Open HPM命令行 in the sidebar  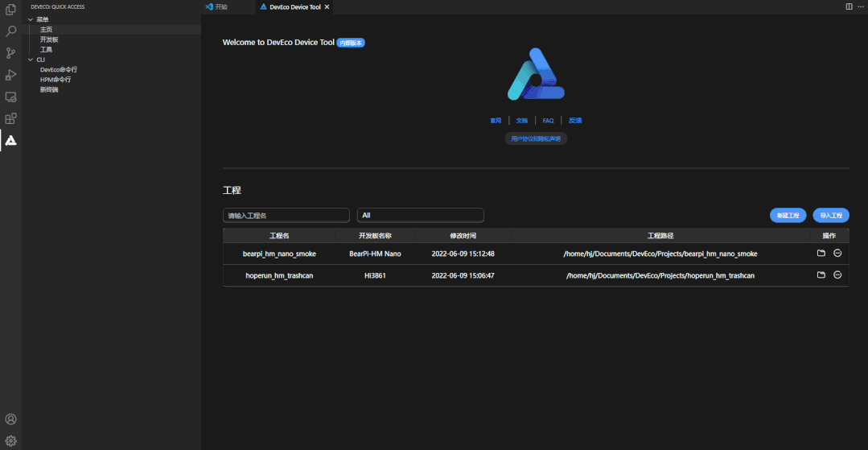click(56, 79)
